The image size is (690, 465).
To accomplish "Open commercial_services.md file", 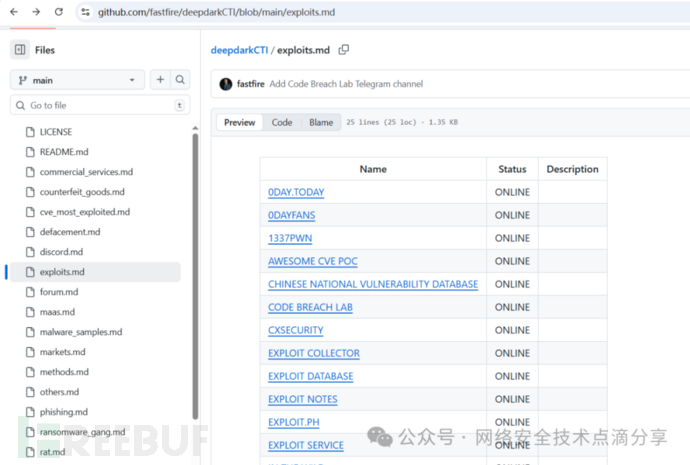I will 86,172.
